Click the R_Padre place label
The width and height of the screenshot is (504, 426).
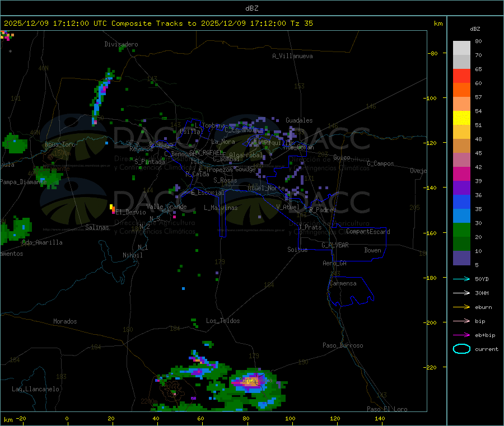click(321, 210)
